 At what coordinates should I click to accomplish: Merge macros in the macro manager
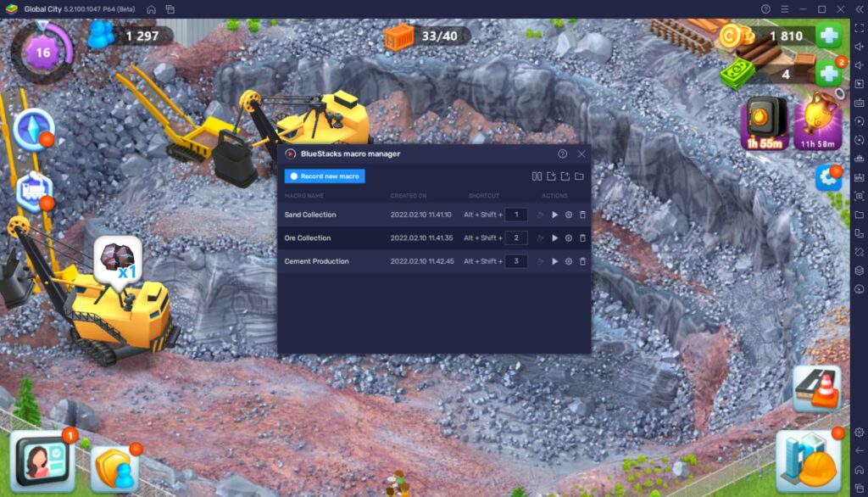[536, 176]
